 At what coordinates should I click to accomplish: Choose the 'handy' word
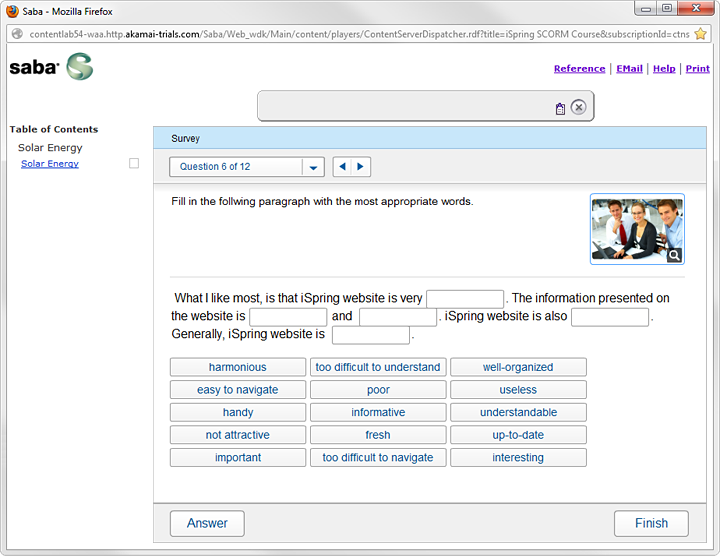pyautogui.click(x=238, y=412)
